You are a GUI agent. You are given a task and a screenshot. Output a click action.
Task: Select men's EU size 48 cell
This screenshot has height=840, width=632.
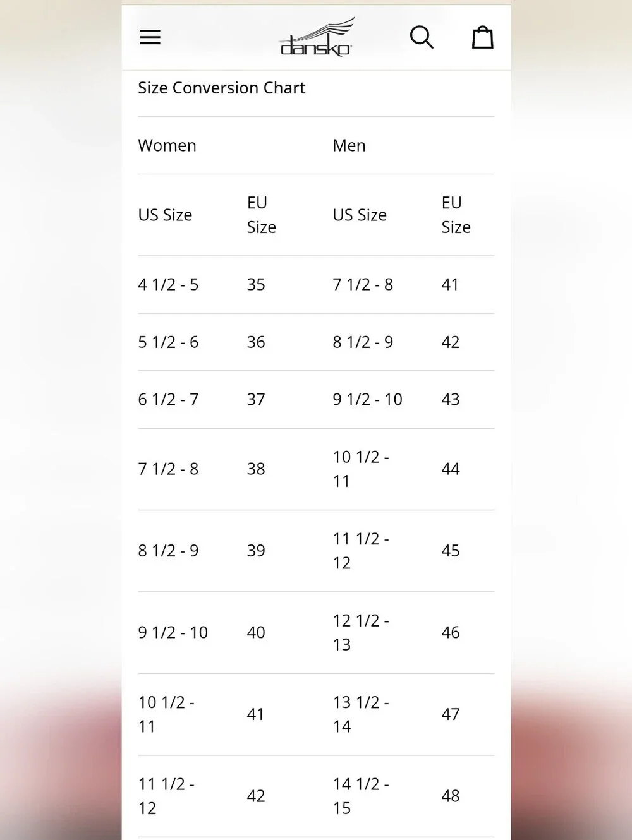point(451,796)
